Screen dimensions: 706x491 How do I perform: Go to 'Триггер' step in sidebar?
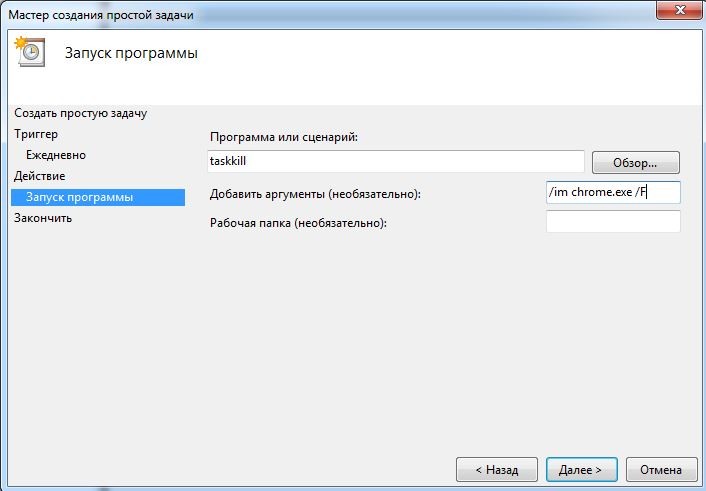(x=36, y=134)
